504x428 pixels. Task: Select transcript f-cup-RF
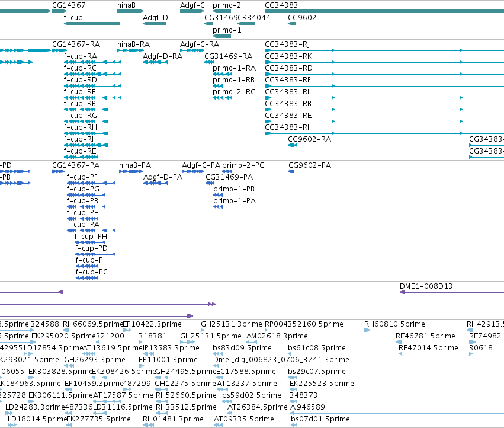79,92
